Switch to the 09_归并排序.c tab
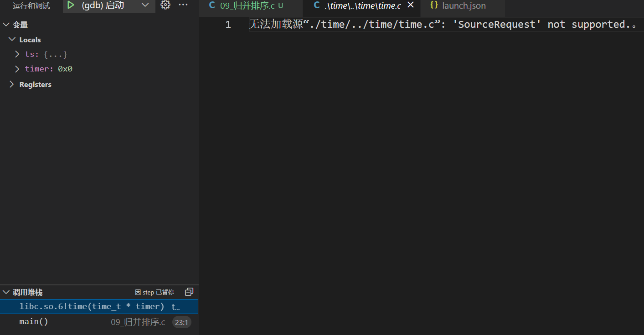This screenshot has height=335, width=644. 247,6
